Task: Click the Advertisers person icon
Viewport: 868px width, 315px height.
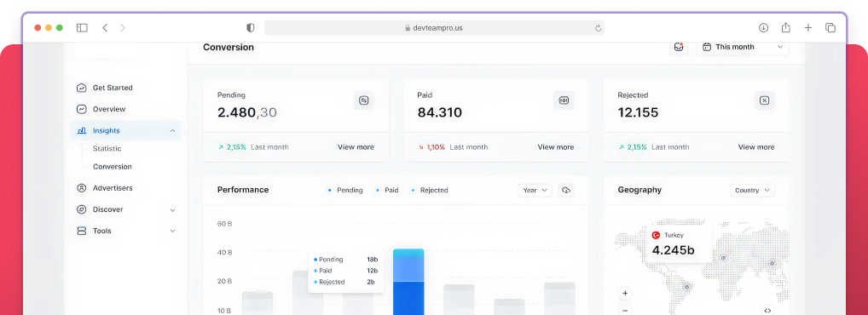Action: point(81,188)
